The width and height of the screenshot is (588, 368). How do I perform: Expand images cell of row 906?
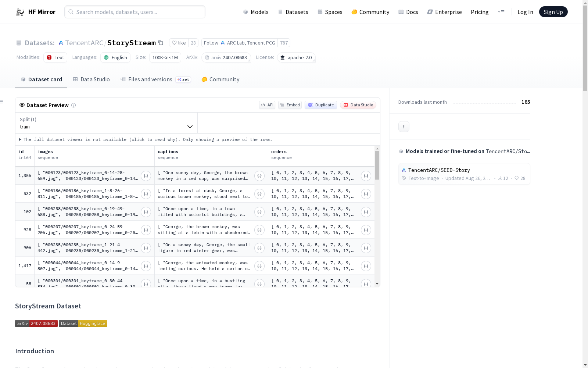(x=146, y=248)
